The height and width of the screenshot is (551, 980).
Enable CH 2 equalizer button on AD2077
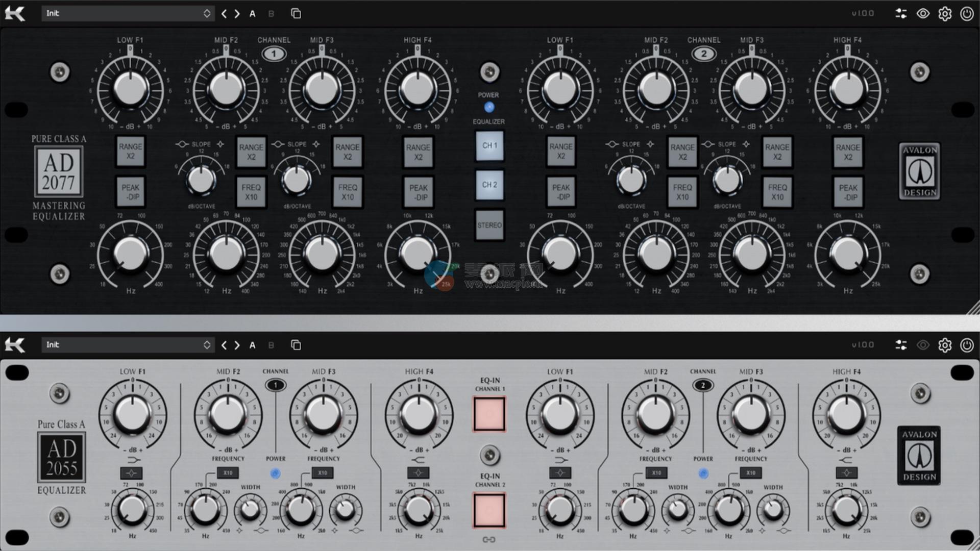point(489,185)
